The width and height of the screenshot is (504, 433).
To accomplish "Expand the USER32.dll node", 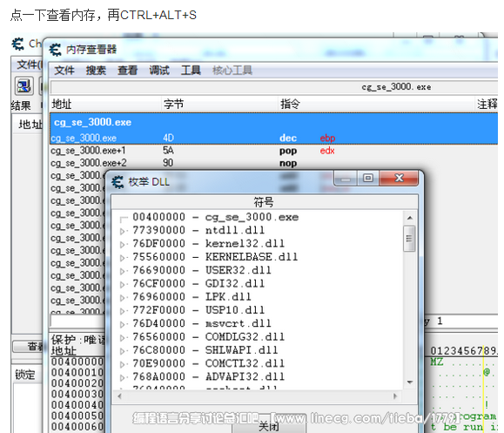I will (123, 271).
